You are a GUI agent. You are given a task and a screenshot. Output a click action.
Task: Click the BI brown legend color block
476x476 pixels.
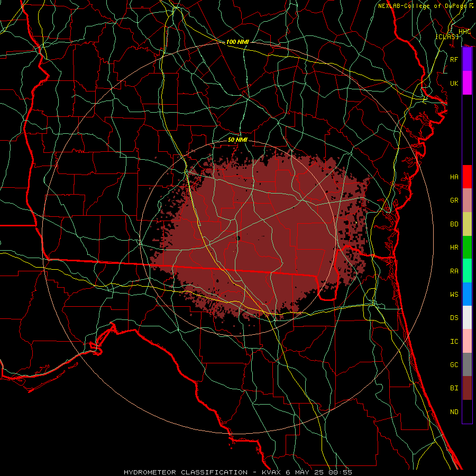pos(467,388)
